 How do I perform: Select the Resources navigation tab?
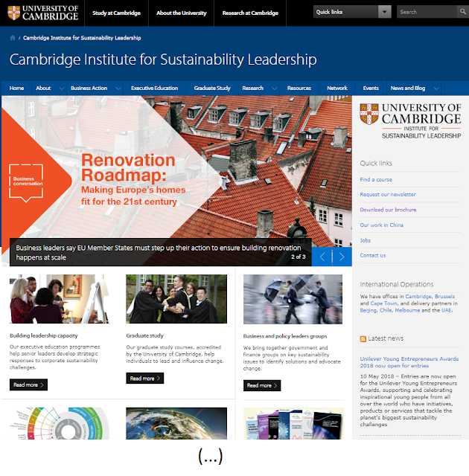click(x=299, y=88)
